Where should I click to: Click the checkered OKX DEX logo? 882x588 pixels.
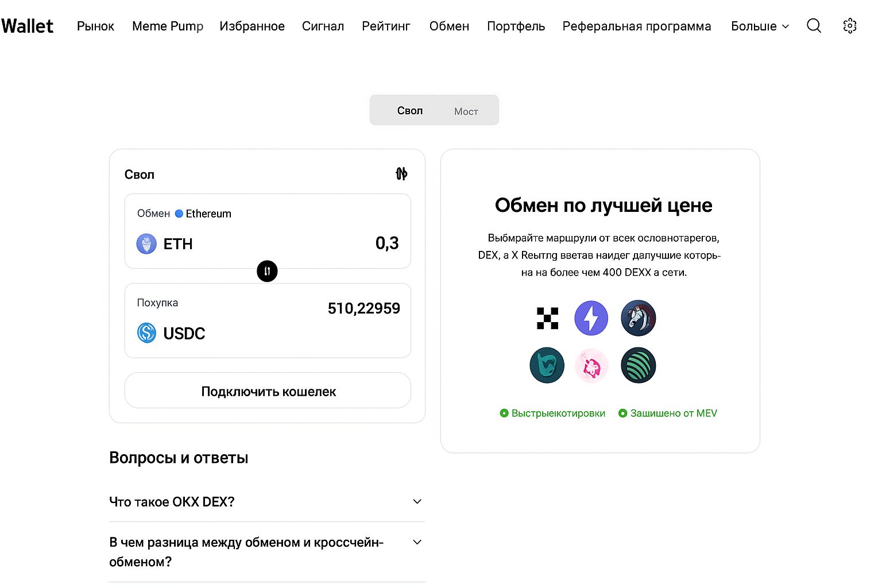[x=547, y=318]
